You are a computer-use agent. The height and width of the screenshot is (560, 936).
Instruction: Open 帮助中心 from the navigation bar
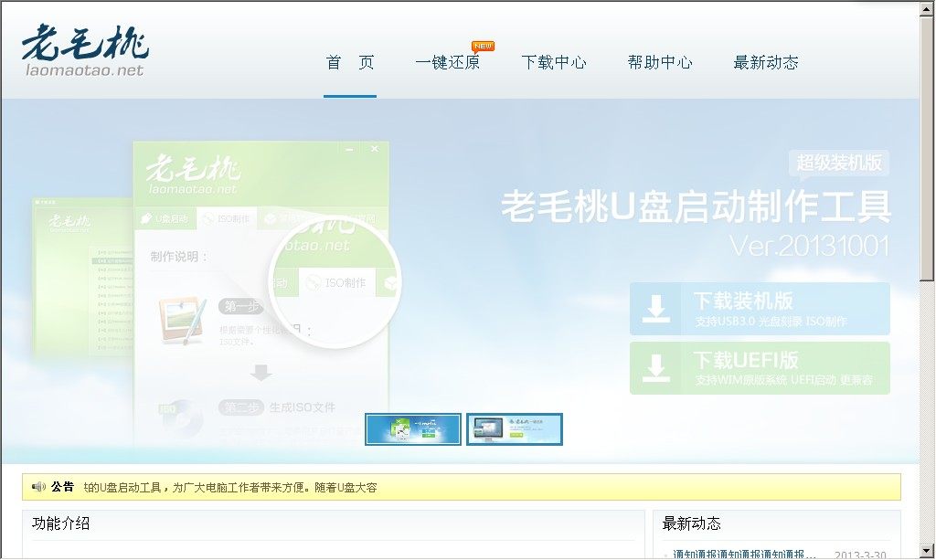coord(660,63)
